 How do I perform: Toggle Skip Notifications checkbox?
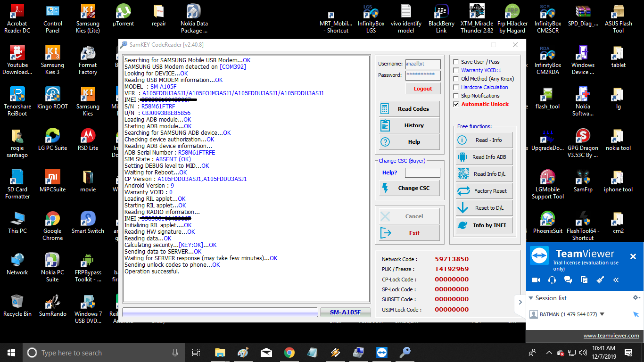pyautogui.click(x=456, y=96)
